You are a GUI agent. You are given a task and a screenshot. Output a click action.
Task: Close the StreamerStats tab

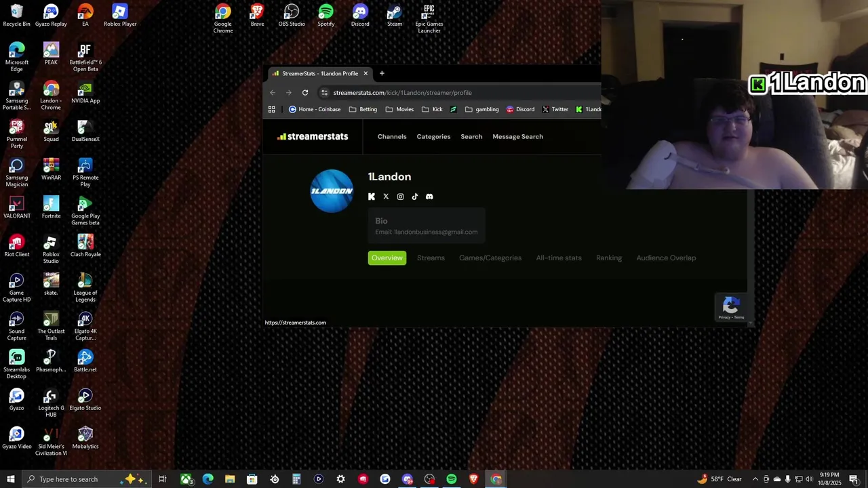coord(366,73)
